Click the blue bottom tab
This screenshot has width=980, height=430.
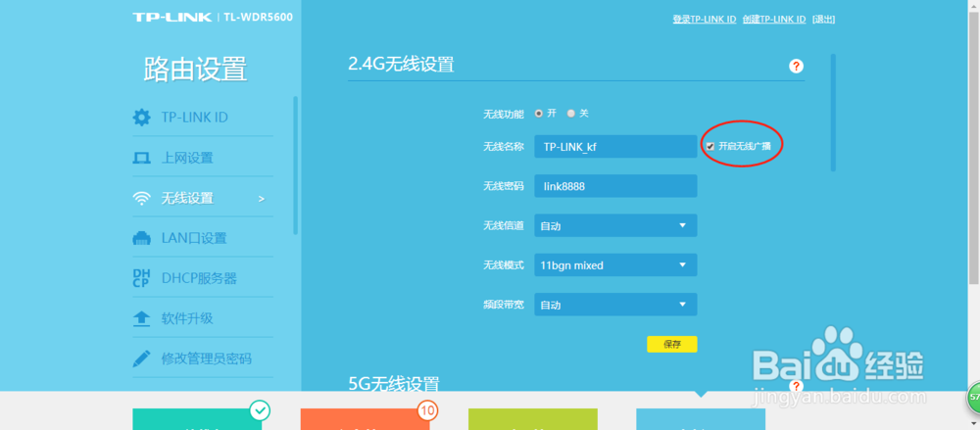click(701, 419)
